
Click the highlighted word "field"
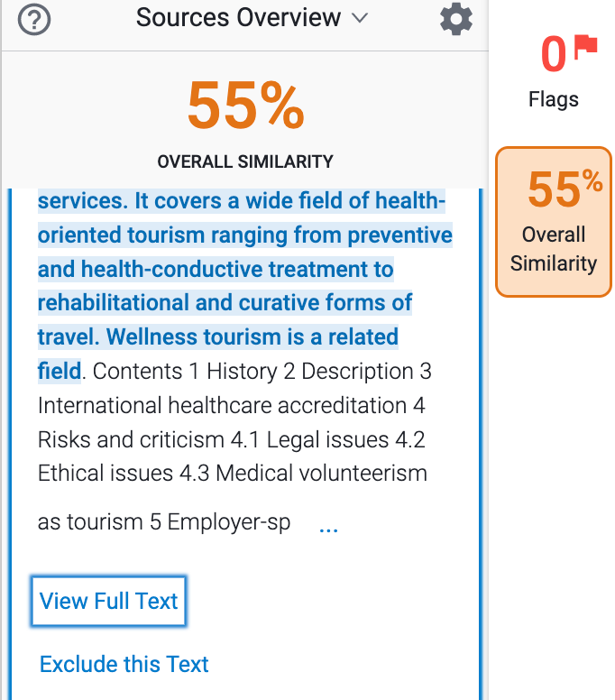[x=60, y=371]
